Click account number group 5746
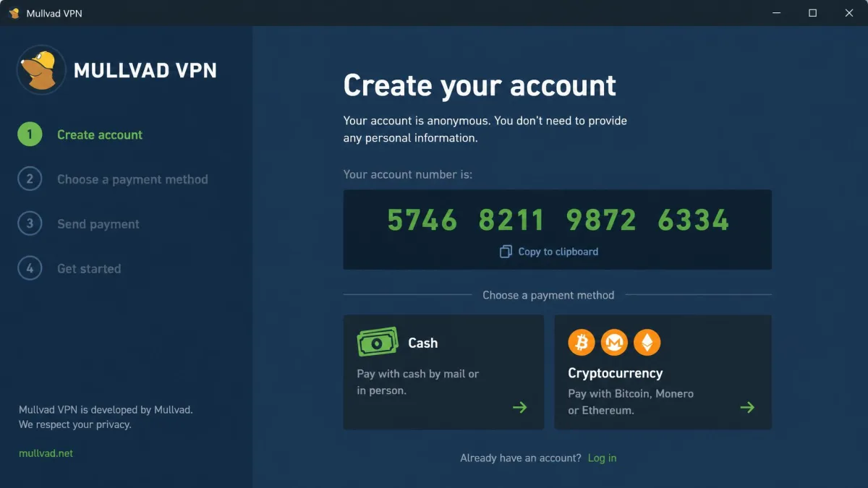868x488 pixels. coord(422,220)
